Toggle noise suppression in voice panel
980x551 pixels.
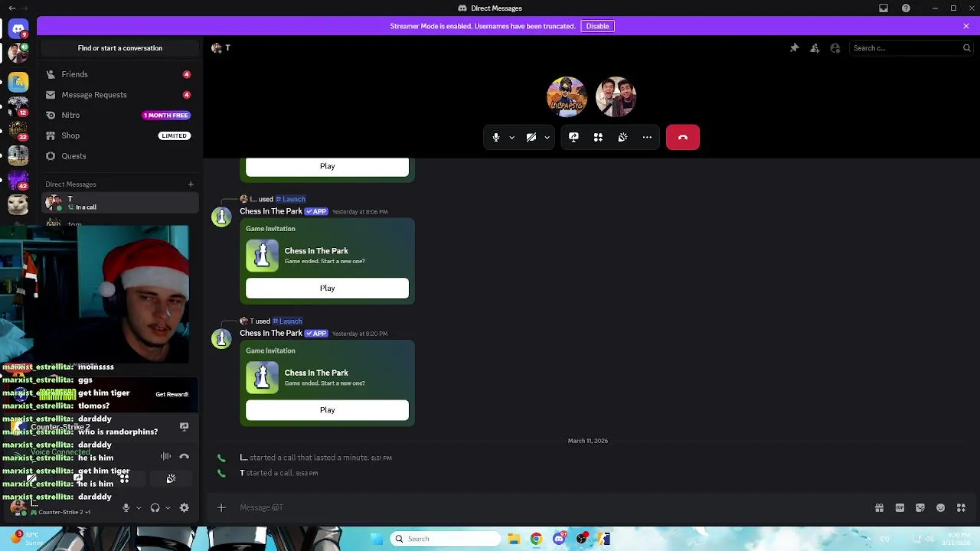[165, 456]
